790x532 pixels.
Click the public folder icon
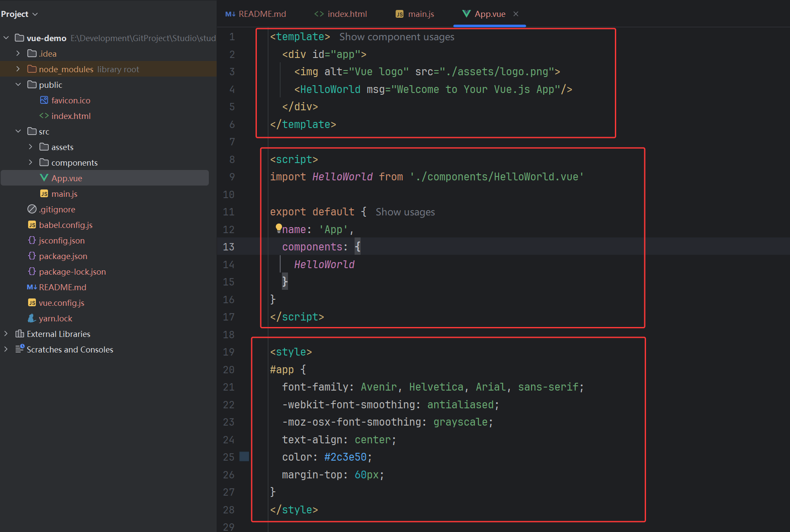click(x=32, y=84)
